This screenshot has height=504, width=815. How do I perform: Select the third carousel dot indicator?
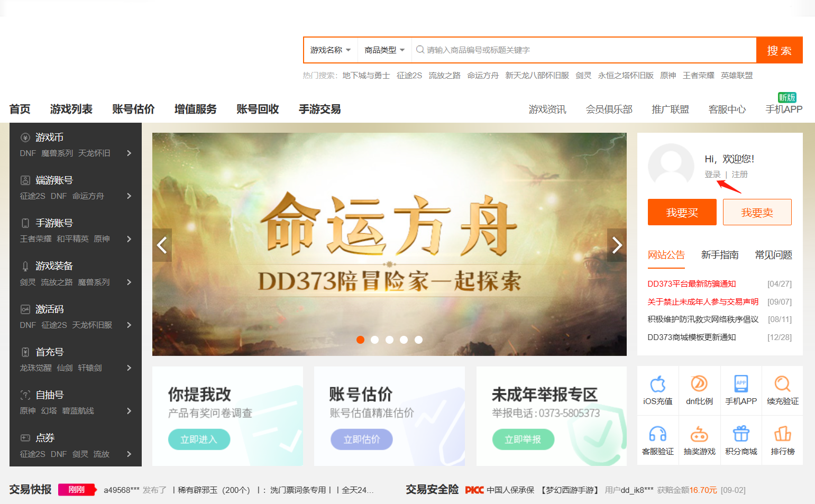click(389, 340)
